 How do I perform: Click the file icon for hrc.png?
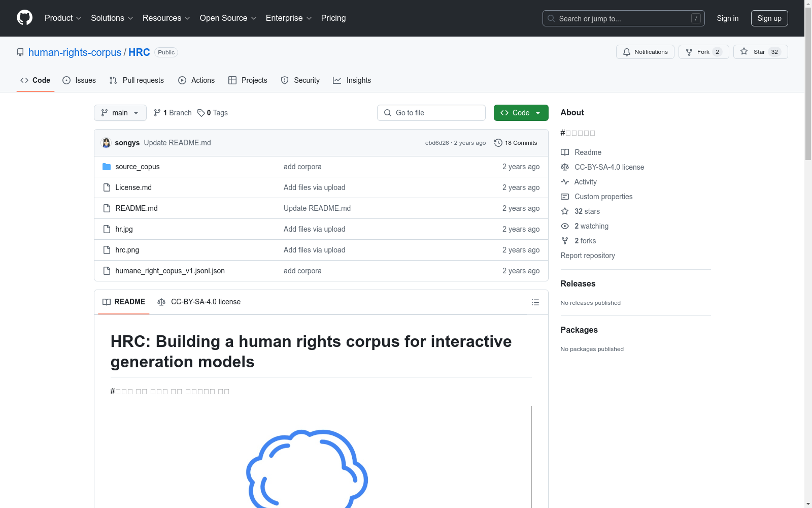[107, 250]
